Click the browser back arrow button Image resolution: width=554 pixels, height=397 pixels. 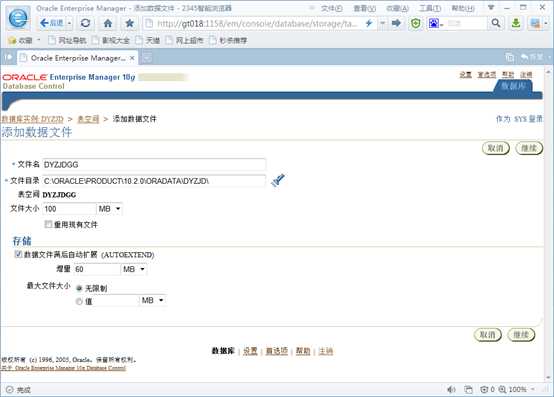click(x=52, y=23)
